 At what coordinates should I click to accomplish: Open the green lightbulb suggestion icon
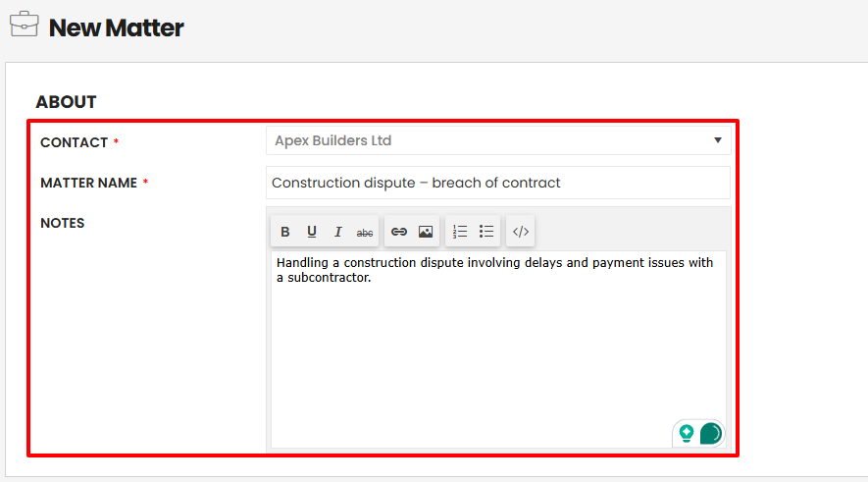[x=687, y=433]
